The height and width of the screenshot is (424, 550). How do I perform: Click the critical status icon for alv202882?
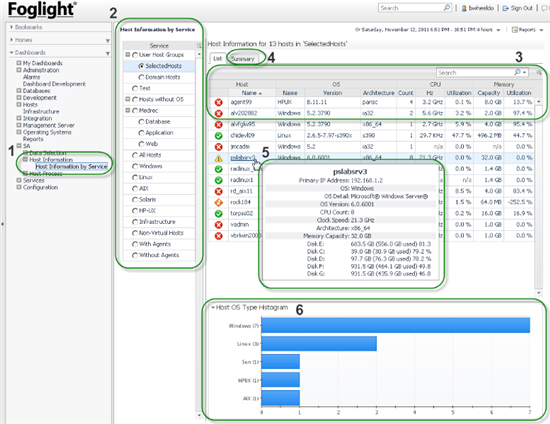(219, 113)
